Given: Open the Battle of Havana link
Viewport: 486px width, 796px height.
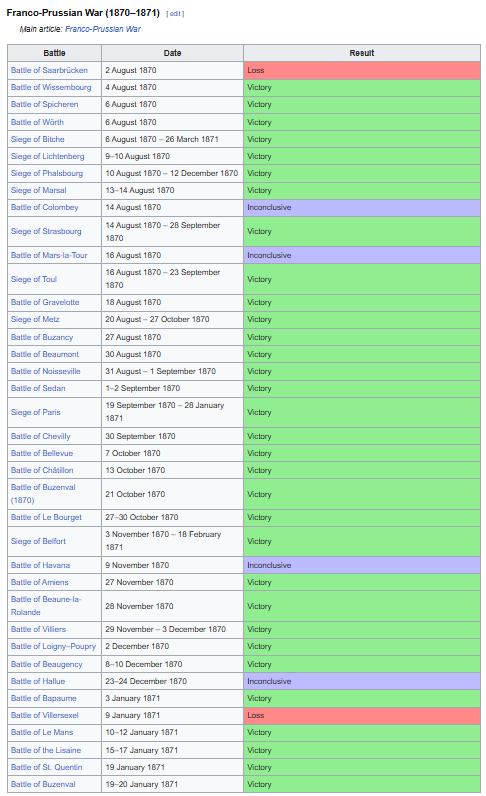Looking at the screenshot, I should pyautogui.click(x=41, y=565).
